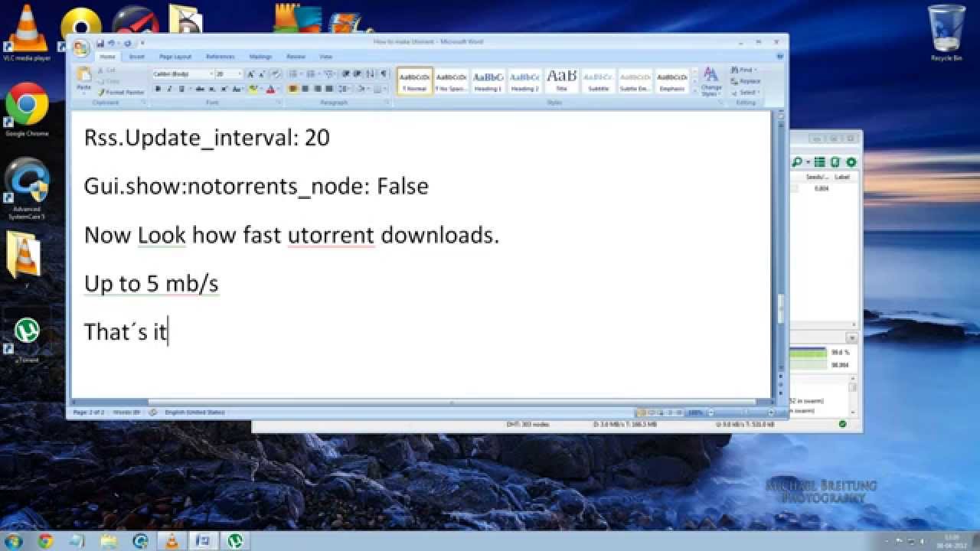Viewport: 980px width, 551px height.
Task: Show or hide paragraph marks
Action: tap(383, 74)
